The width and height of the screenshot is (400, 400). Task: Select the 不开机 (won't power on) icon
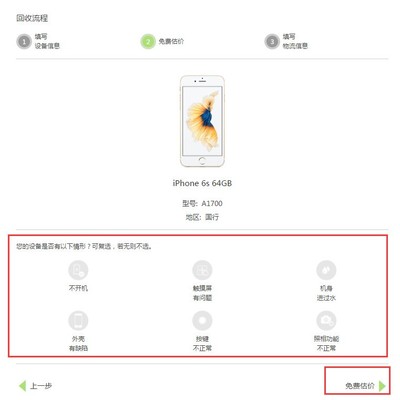(78, 270)
